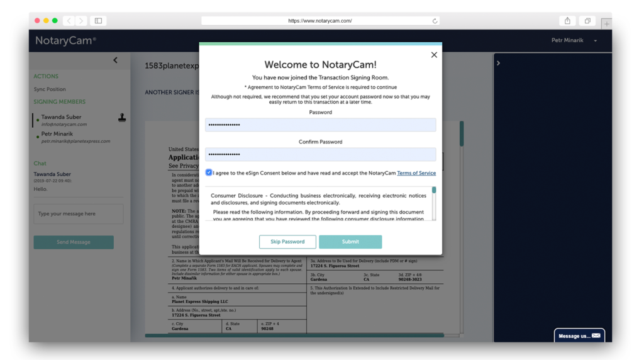
Task: Click the Submit button
Action: click(350, 242)
